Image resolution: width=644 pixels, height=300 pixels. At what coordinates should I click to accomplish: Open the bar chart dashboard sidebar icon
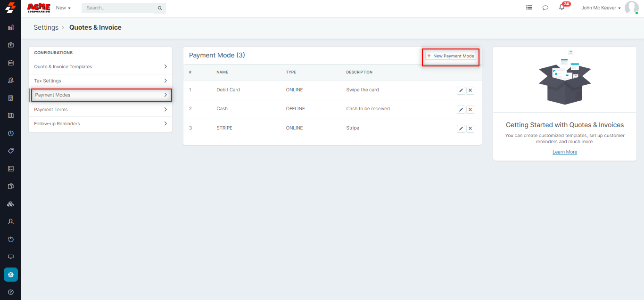(11, 28)
